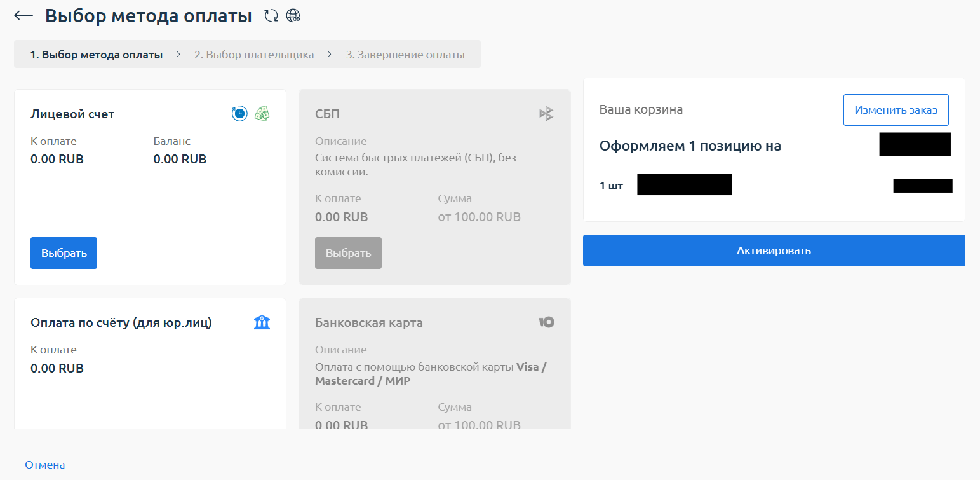Click the Лицевой счет card title
The image size is (980, 480).
tap(72, 114)
